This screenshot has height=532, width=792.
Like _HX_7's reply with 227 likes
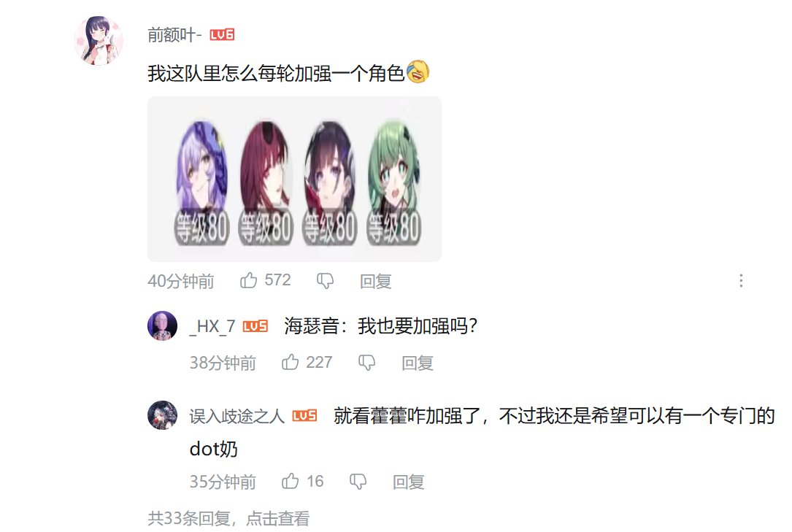pyautogui.click(x=291, y=362)
